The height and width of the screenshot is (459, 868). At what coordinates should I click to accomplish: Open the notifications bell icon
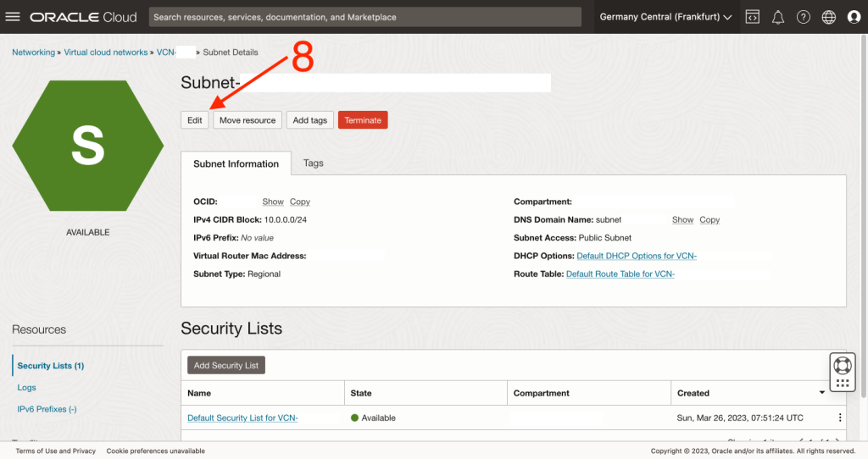(x=778, y=17)
